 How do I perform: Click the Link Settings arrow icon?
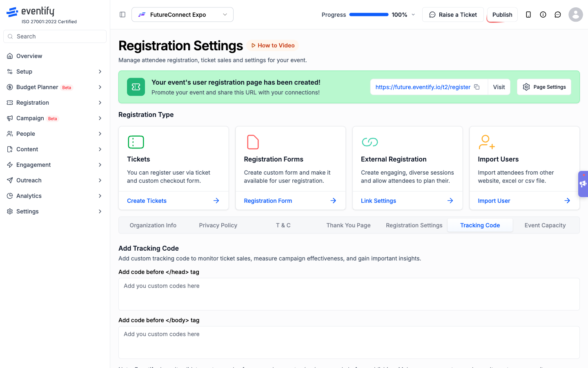click(x=450, y=201)
